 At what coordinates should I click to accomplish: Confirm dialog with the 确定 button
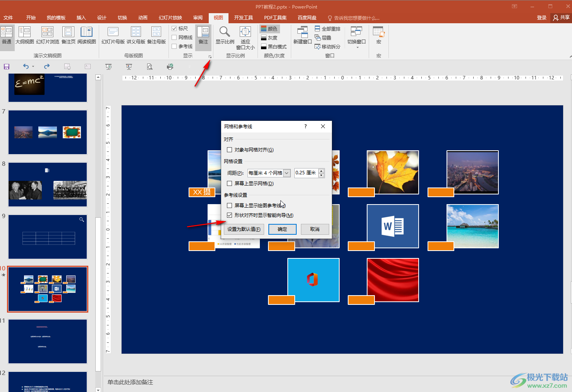[x=282, y=229]
